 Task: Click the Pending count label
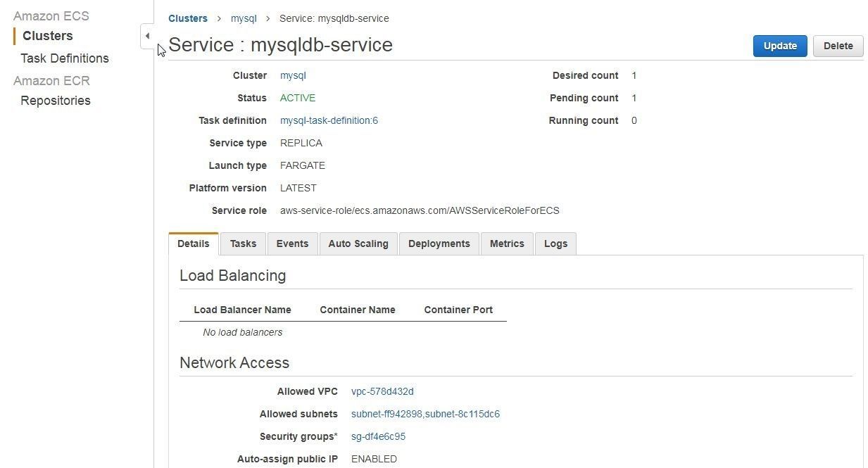[x=584, y=98]
